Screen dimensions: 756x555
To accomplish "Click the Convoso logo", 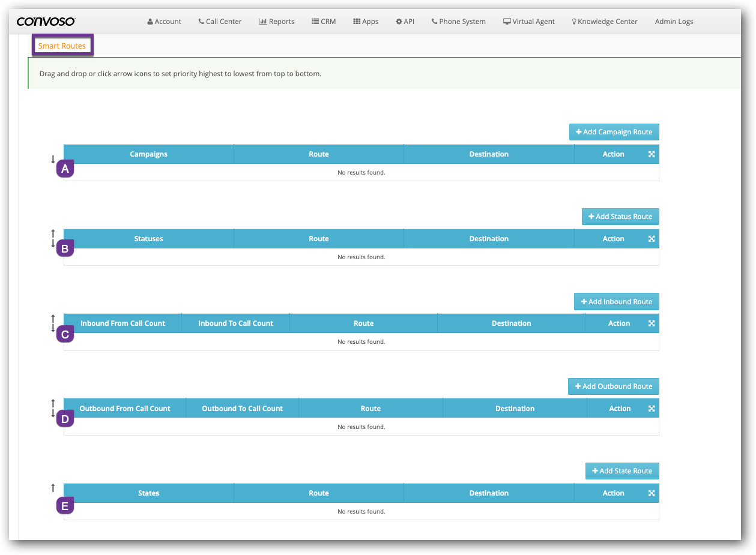I will 46,22.
